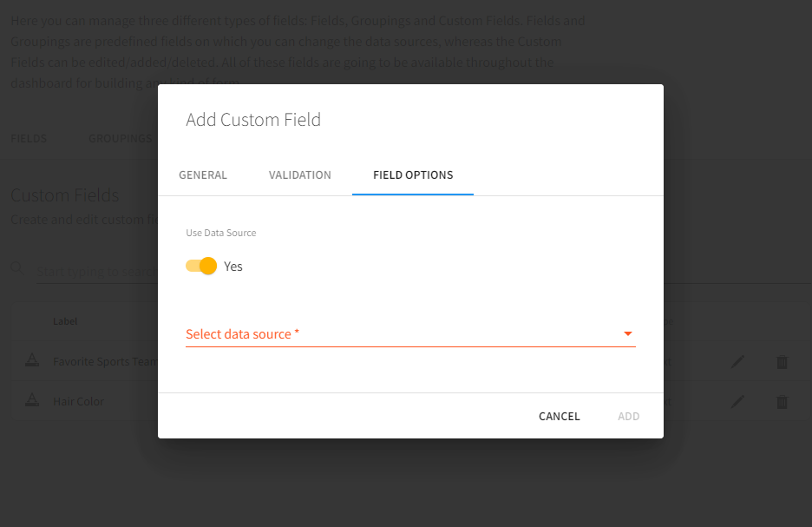Screen dimensions: 812x527
Task: Click the Yes label beside the switch
Action: pyautogui.click(x=233, y=267)
